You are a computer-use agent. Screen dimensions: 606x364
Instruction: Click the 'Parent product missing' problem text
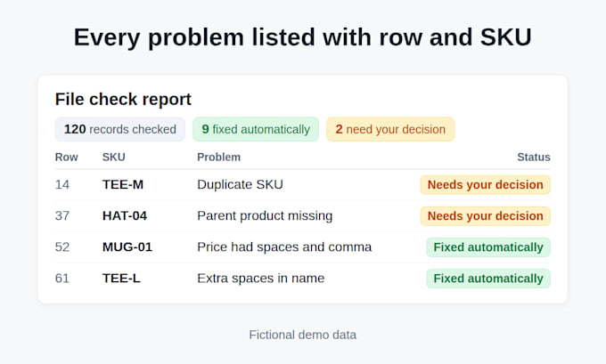click(x=265, y=215)
